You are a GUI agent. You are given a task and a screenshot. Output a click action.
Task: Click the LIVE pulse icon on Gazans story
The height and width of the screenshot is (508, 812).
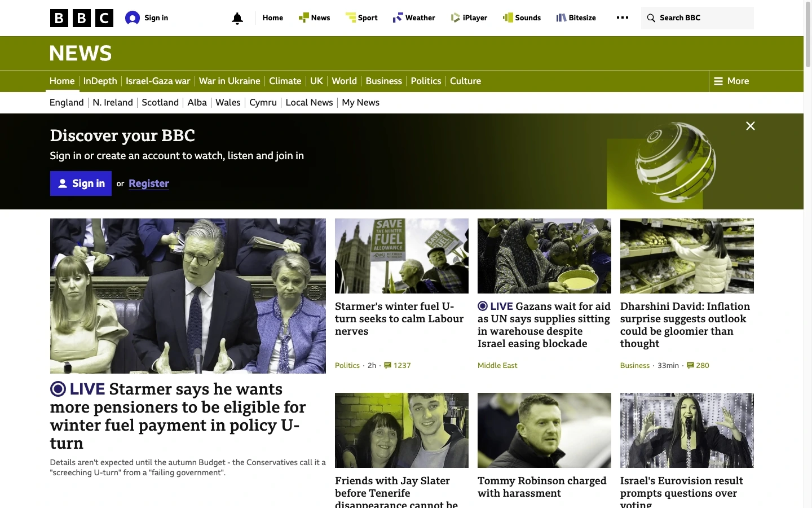[483, 306]
